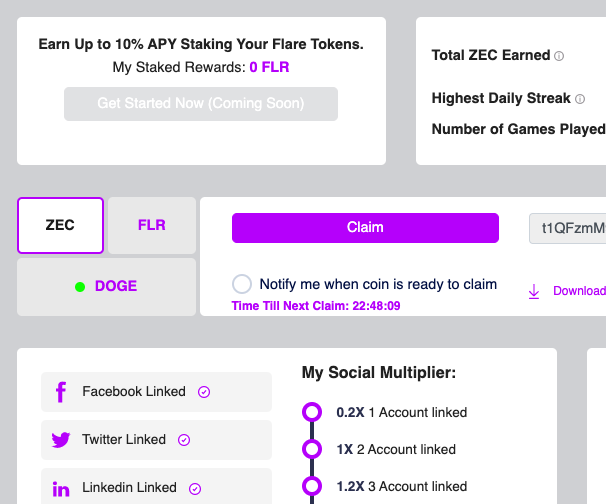Image resolution: width=606 pixels, height=504 pixels.
Task: Click the purple Claim button
Action: pyautogui.click(x=365, y=228)
